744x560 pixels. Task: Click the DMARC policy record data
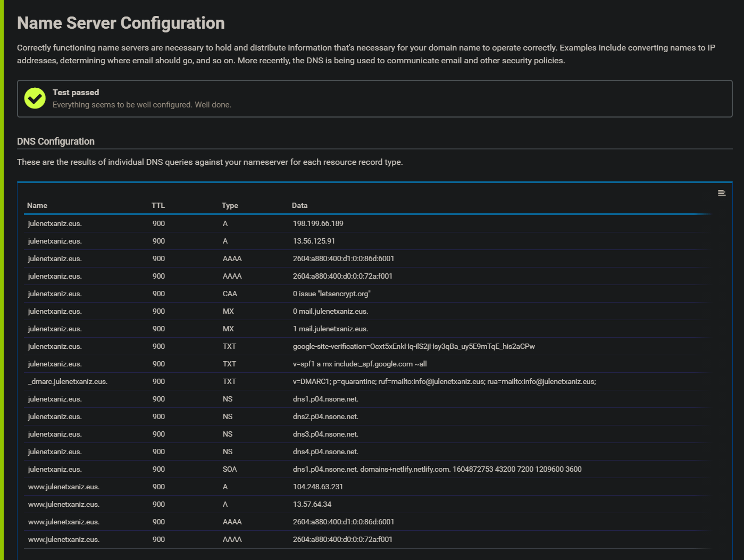(444, 381)
